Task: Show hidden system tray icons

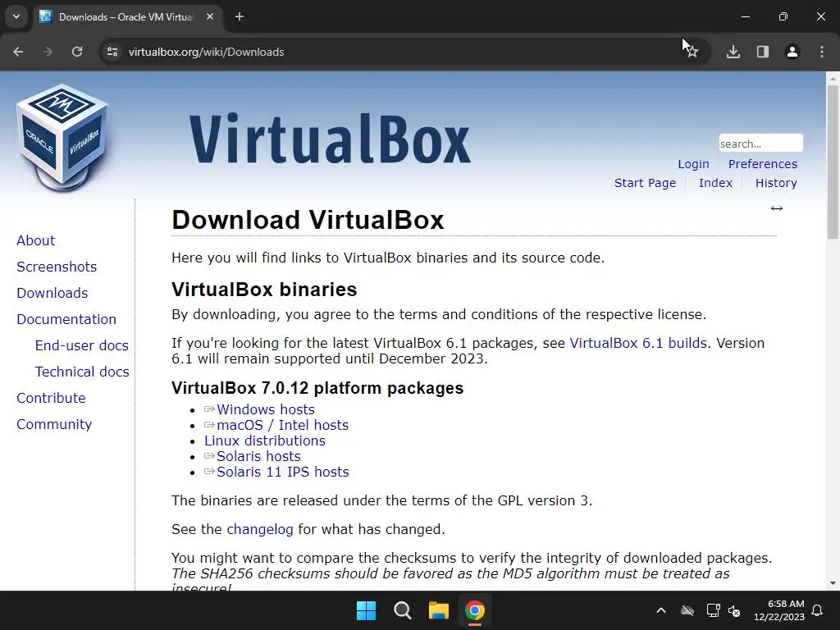Action: 661,610
